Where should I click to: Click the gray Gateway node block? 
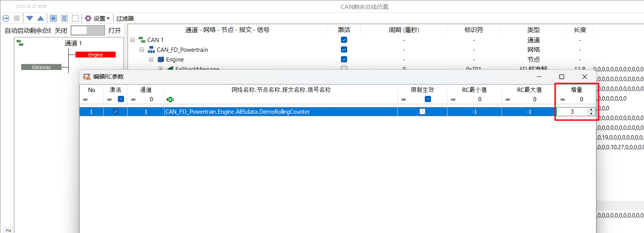click(41, 67)
